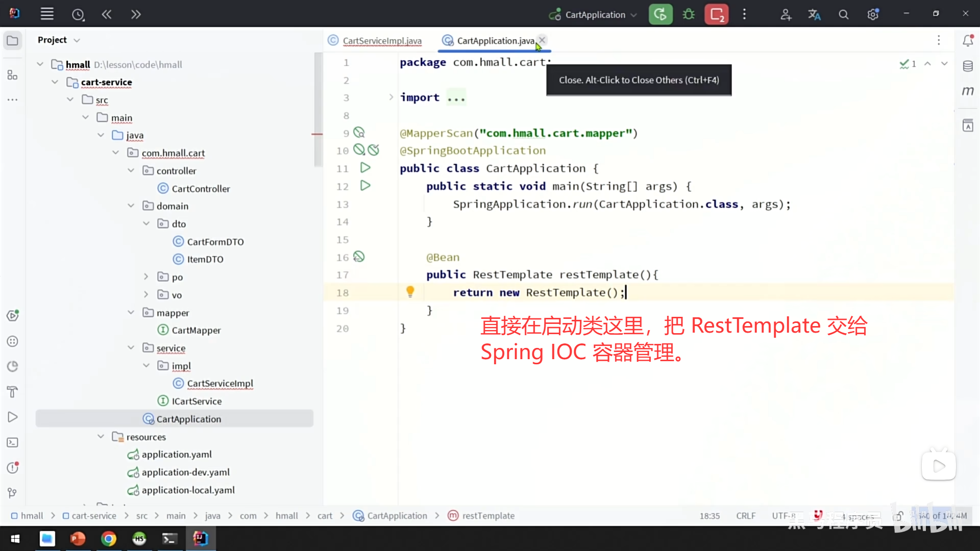
Task: Stop the running application
Action: click(717, 14)
